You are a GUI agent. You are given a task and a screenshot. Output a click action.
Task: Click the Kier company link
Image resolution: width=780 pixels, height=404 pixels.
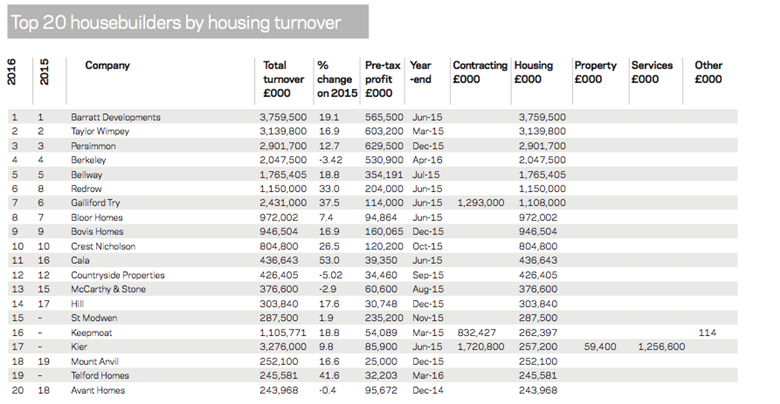coord(79,346)
